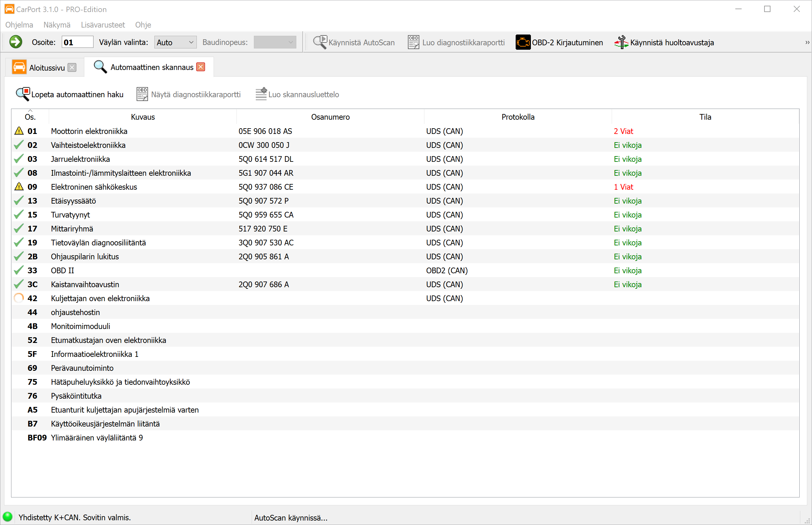Click the green arrow connect icon

click(15, 42)
